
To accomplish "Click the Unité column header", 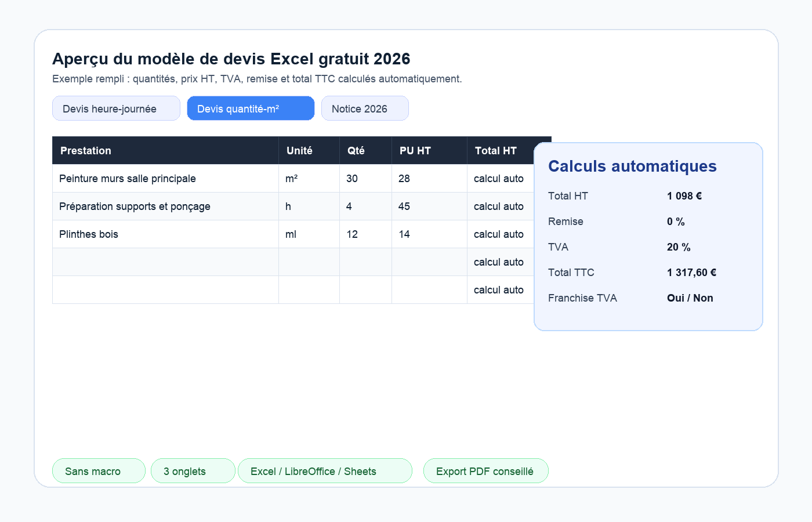I will click(x=309, y=151).
